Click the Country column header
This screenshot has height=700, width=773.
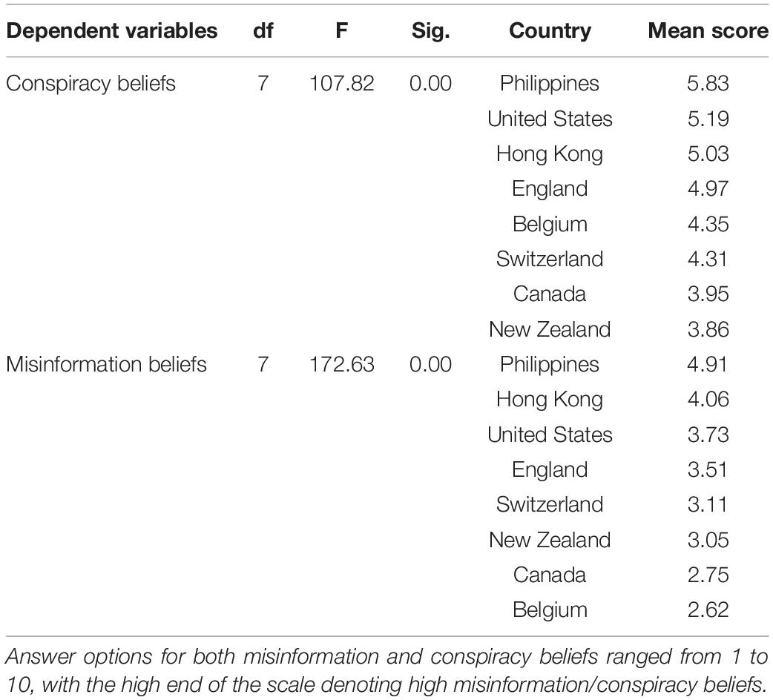(550, 31)
